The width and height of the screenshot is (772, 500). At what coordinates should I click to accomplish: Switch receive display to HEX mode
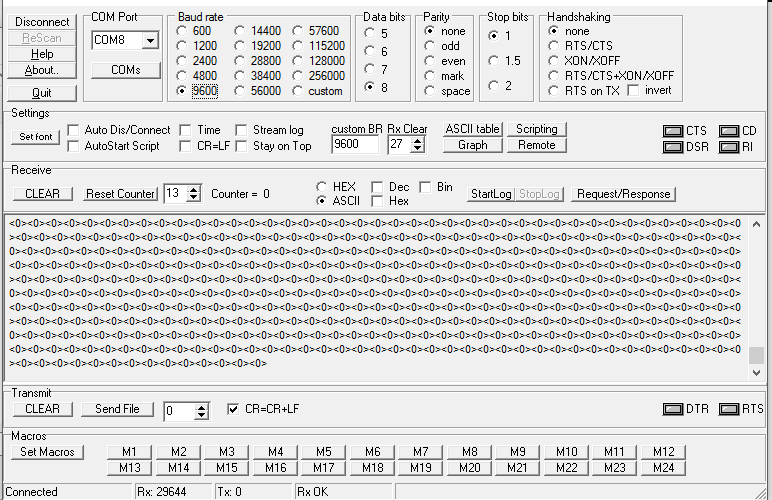[x=321, y=187]
